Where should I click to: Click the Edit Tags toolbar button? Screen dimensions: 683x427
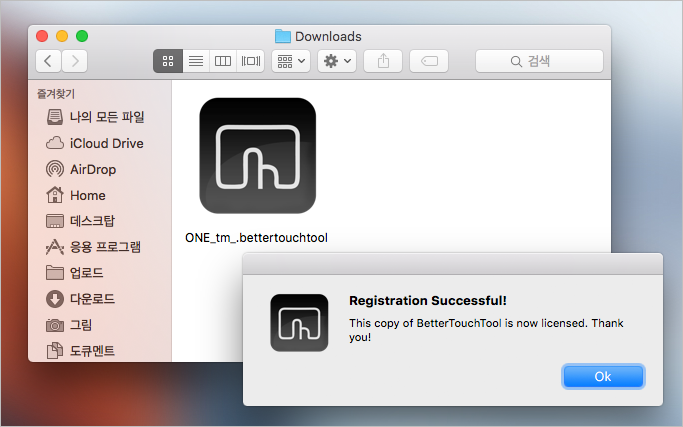(429, 61)
